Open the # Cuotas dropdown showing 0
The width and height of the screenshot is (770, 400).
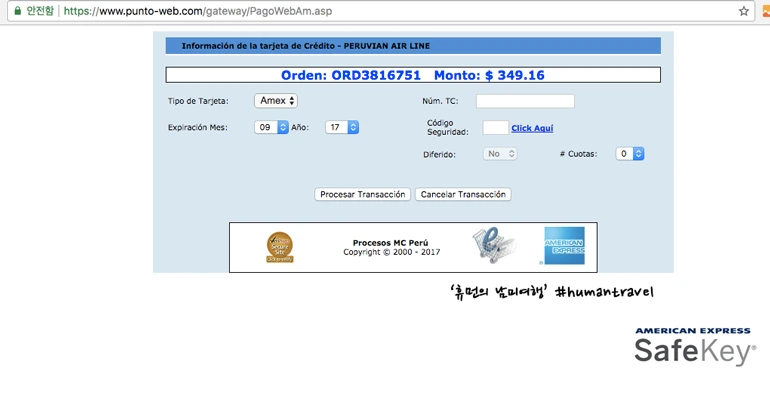pyautogui.click(x=630, y=154)
